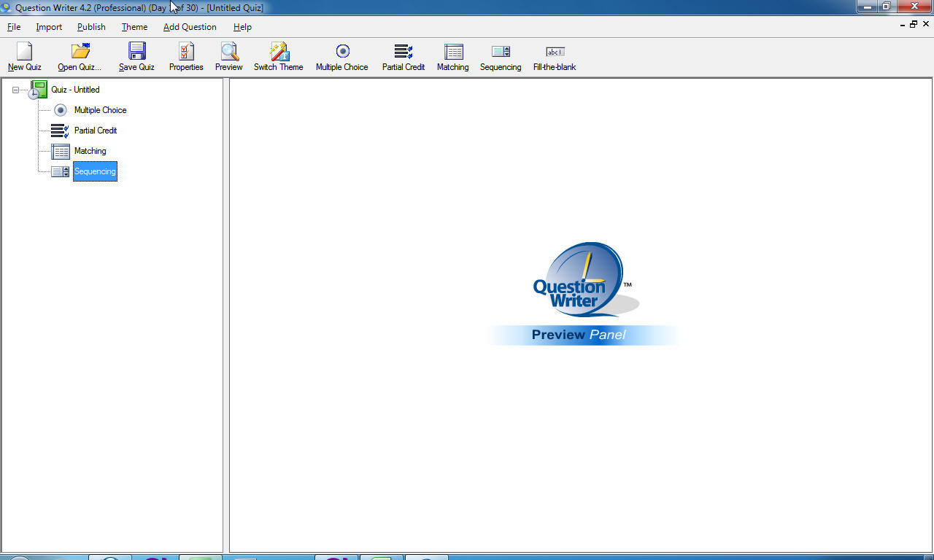The height and width of the screenshot is (560, 934).
Task: Click the Partial Credit icon in tree
Action: (x=60, y=131)
